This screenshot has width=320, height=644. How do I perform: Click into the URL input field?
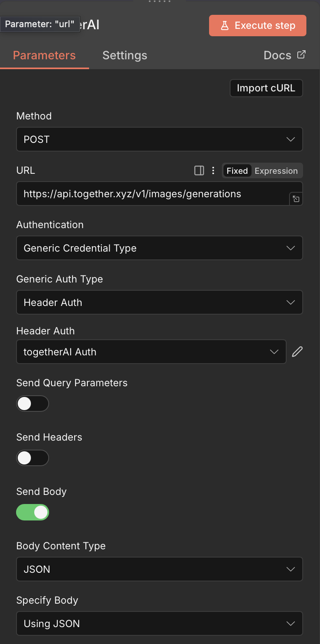(153, 194)
